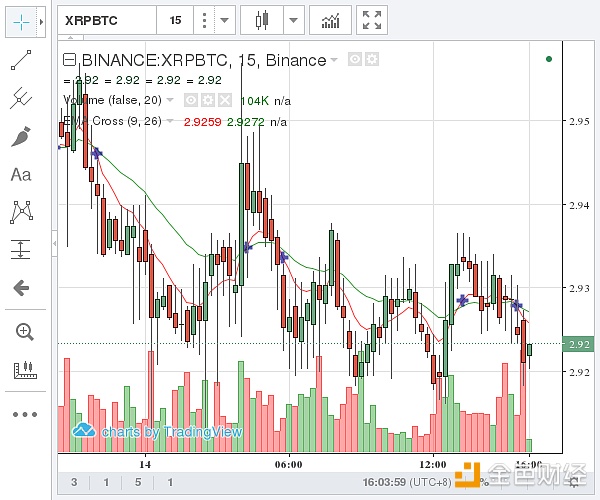Select the Aa text annotation tool
This screenshot has height=500, width=600.
[21, 175]
